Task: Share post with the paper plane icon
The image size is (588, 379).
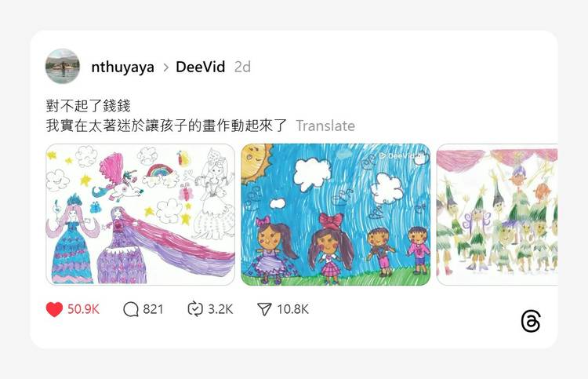Action: coord(264,309)
